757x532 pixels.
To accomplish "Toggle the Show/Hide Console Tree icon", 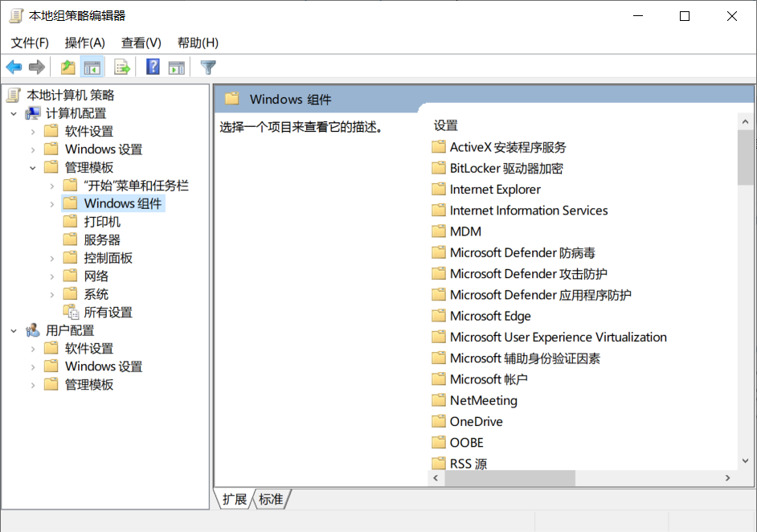I will 92,68.
